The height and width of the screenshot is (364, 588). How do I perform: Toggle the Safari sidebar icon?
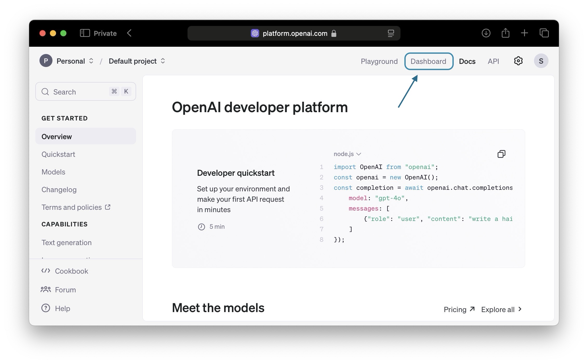[x=85, y=33]
